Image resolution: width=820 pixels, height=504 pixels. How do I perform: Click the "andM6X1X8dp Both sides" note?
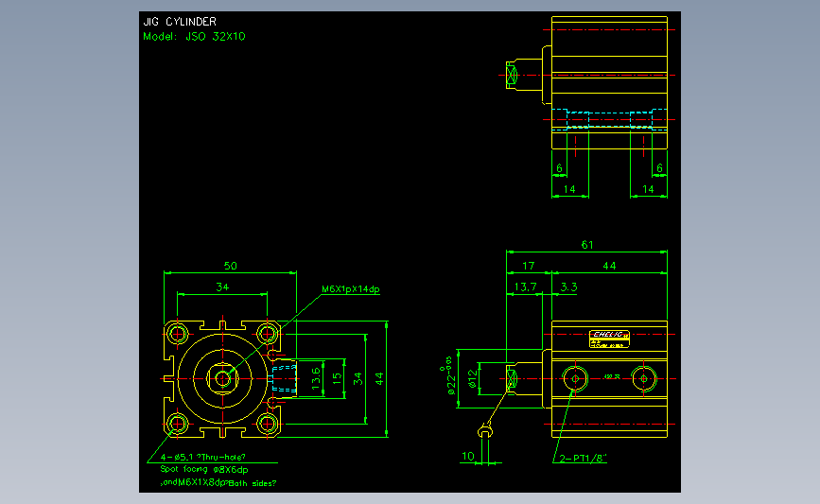tap(218, 483)
